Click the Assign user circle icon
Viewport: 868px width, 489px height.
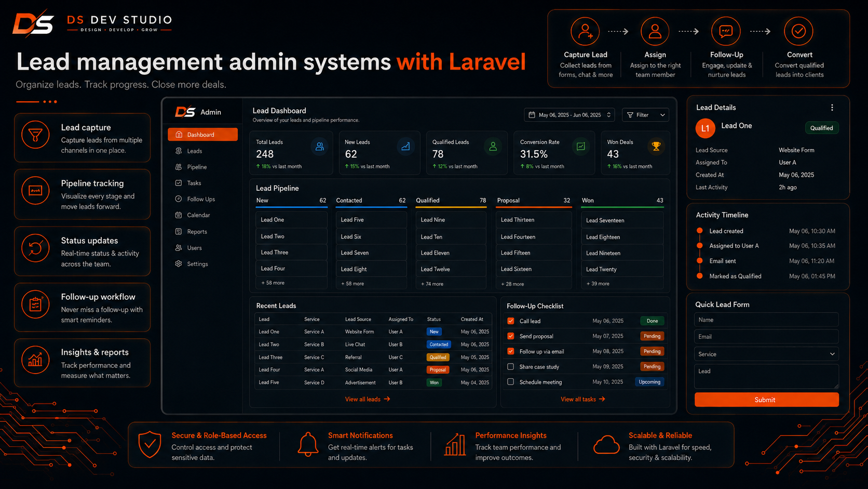pos(655,31)
